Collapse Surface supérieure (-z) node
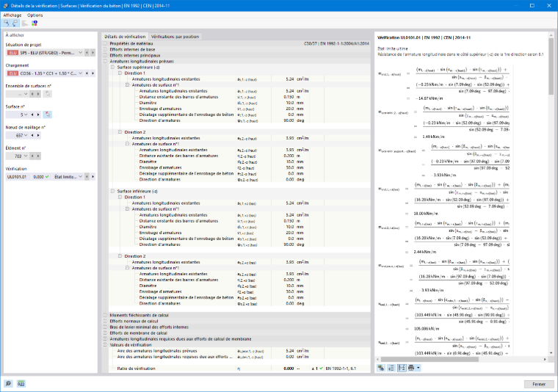This screenshot has height=392, width=558. point(112,67)
